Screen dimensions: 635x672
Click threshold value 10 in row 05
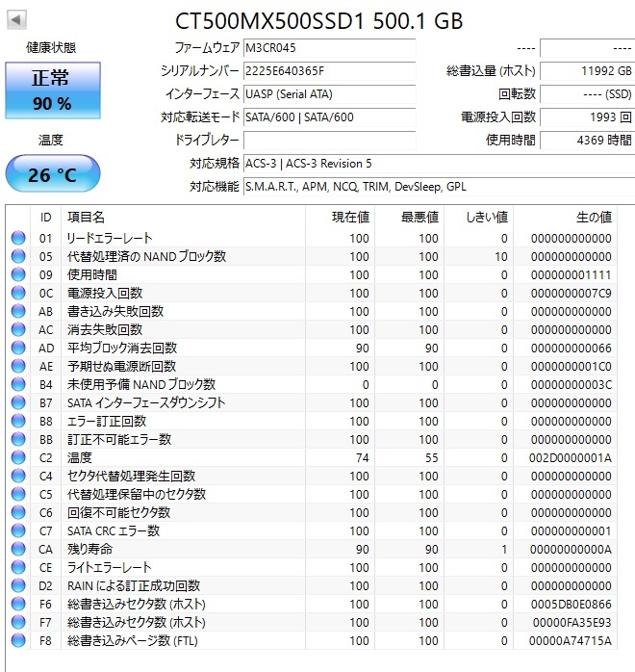[x=501, y=256]
